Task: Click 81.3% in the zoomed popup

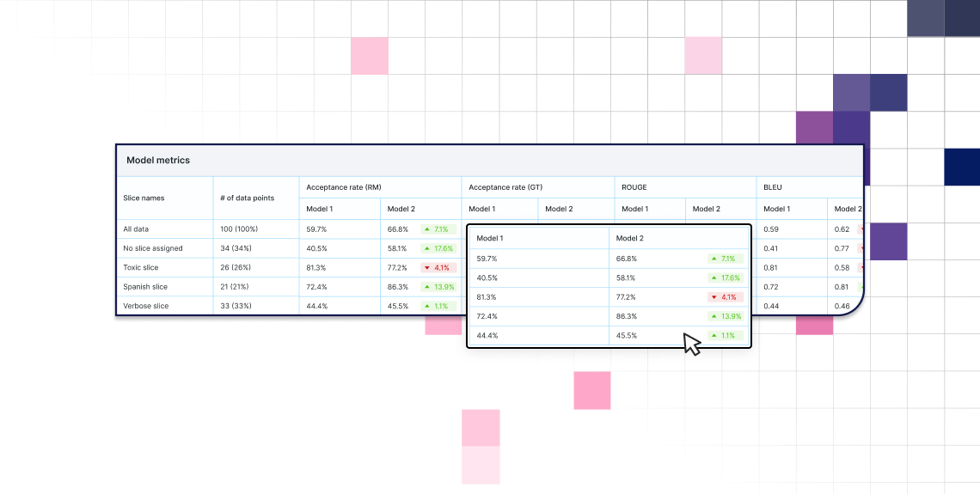Action: 487,297
